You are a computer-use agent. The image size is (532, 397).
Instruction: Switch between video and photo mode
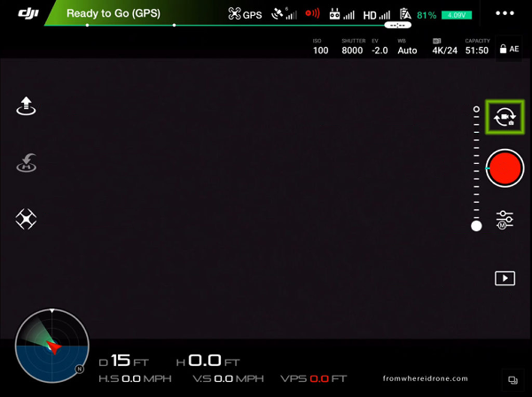(x=505, y=117)
